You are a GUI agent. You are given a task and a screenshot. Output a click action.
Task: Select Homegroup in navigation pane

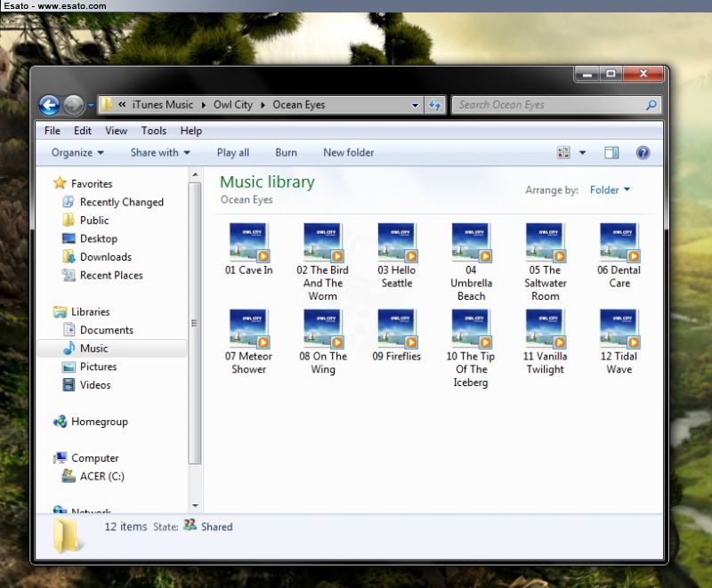[x=100, y=422]
